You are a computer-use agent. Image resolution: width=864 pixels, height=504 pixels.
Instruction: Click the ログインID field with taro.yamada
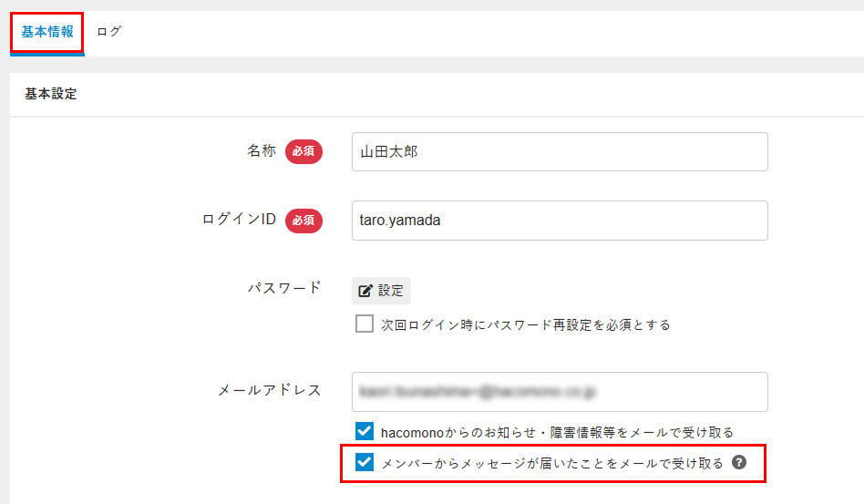point(559,221)
